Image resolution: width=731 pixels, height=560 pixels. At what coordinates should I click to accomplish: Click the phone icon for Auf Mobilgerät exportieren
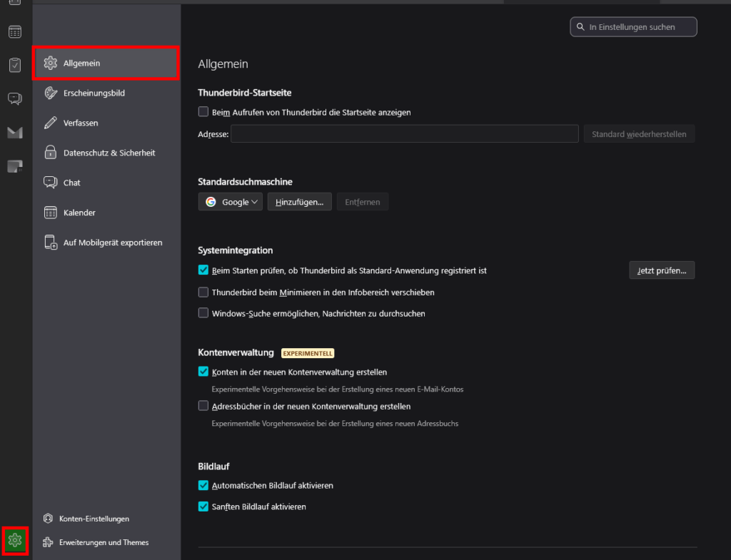[51, 243]
